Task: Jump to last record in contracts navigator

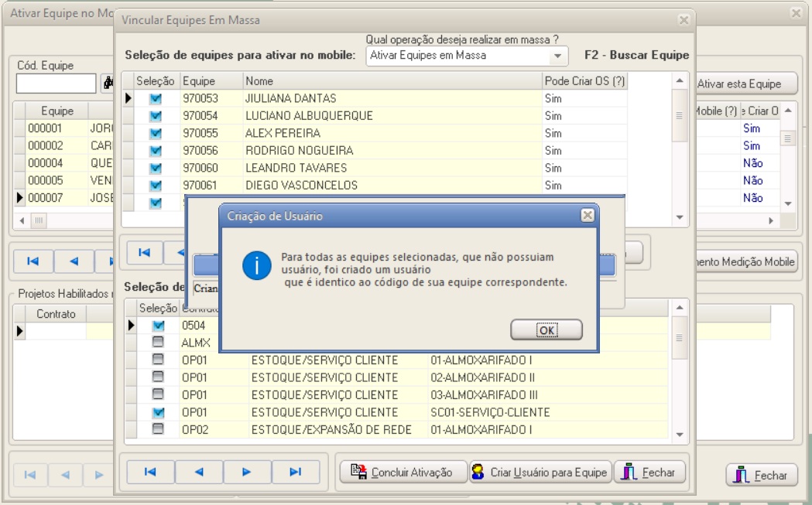Action: tap(295, 472)
